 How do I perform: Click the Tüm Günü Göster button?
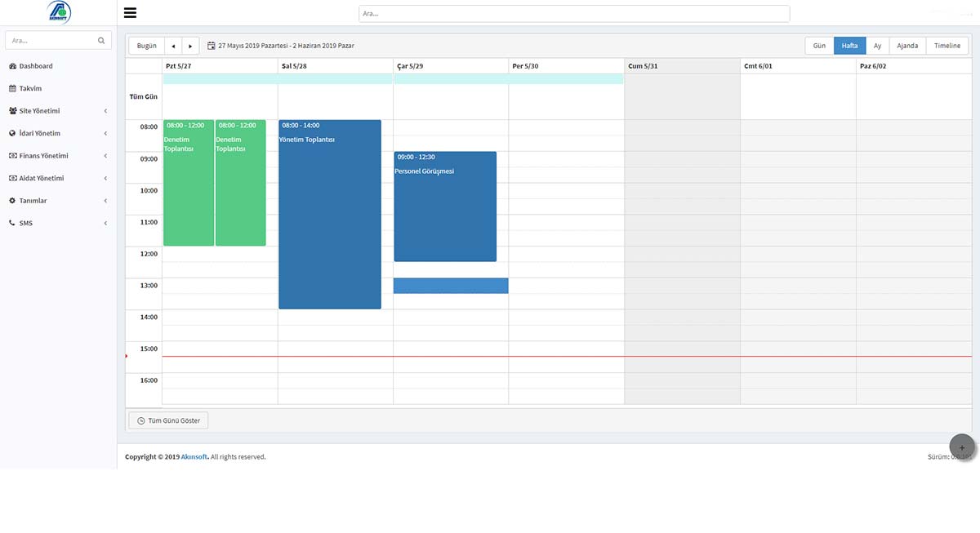point(168,420)
